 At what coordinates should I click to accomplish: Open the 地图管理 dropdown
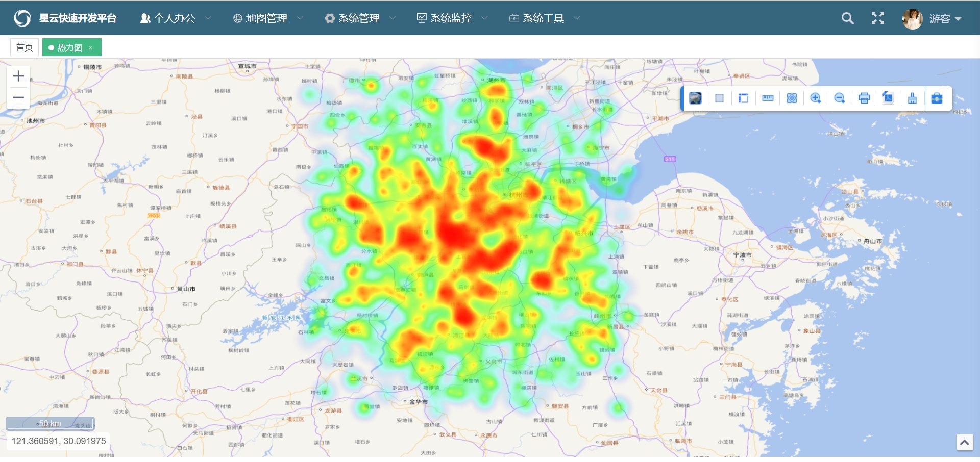(267, 18)
